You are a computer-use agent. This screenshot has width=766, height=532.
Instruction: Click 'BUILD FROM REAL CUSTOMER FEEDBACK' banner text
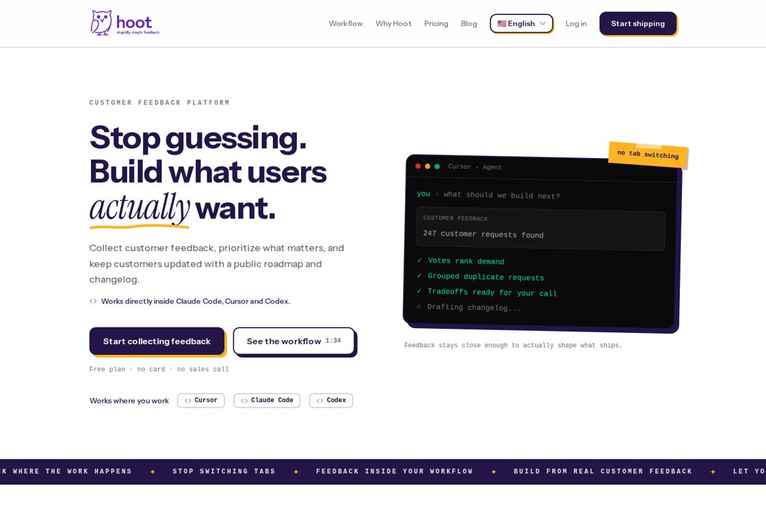[x=603, y=471]
